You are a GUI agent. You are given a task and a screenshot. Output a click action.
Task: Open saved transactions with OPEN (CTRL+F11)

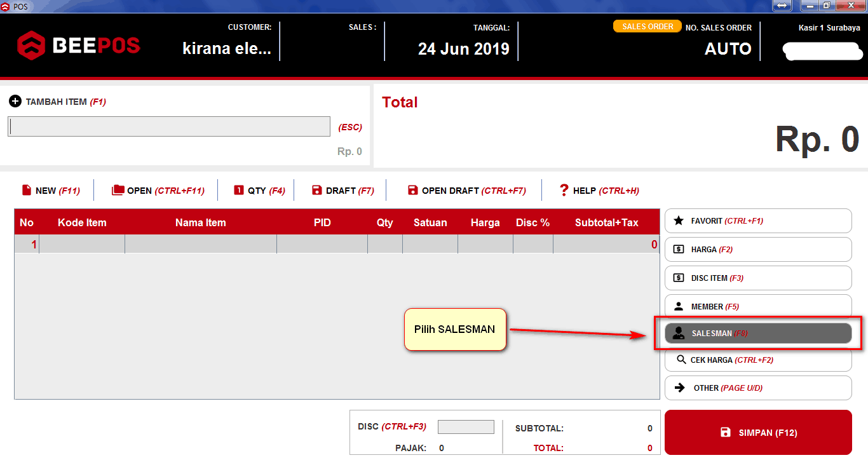click(158, 191)
